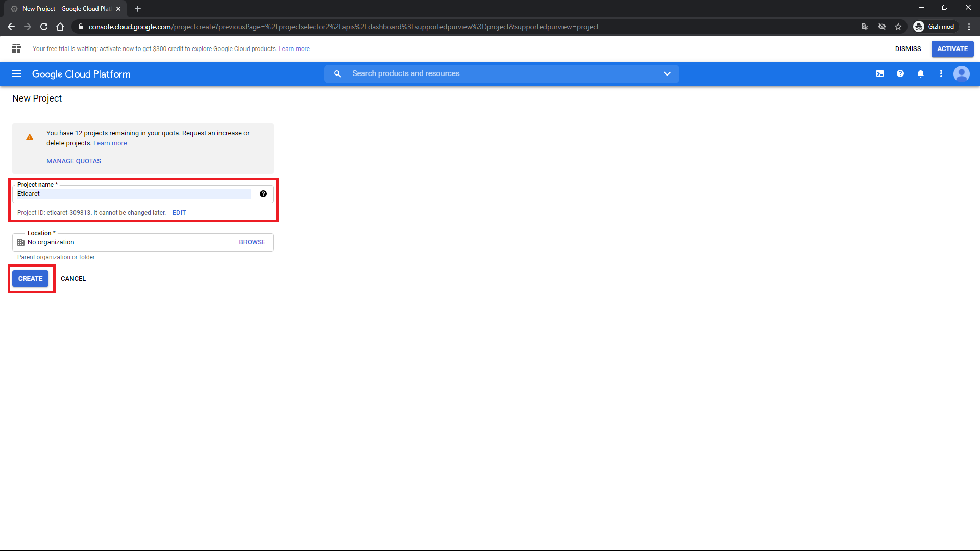Click the free trial gift icon
Image resolution: width=980 pixels, height=551 pixels.
coord(16,48)
